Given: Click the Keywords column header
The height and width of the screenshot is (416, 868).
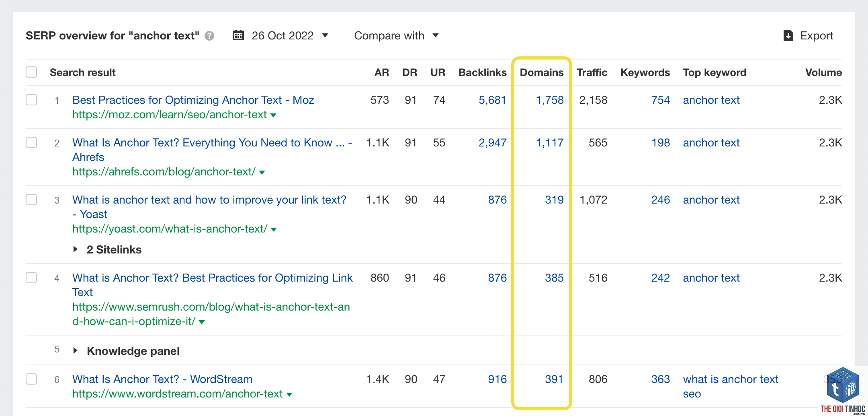Looking at the screenshot, I should pyautogui.click(x=645, y=72).
